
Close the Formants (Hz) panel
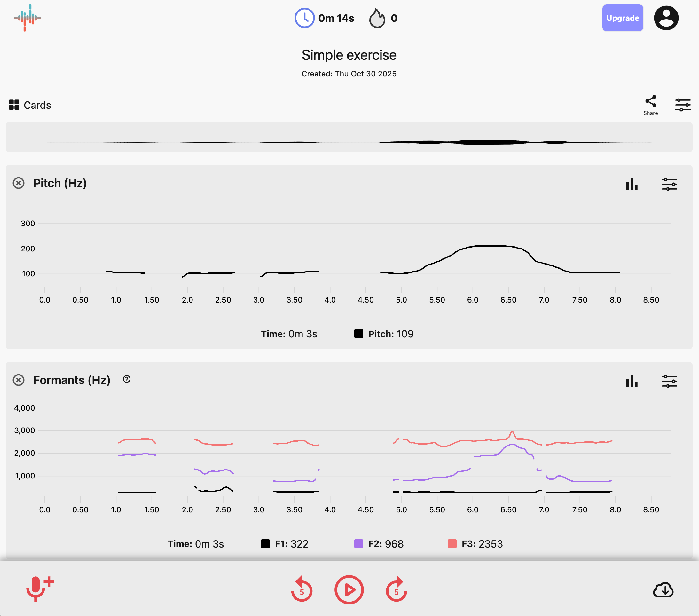pos(19,380)
